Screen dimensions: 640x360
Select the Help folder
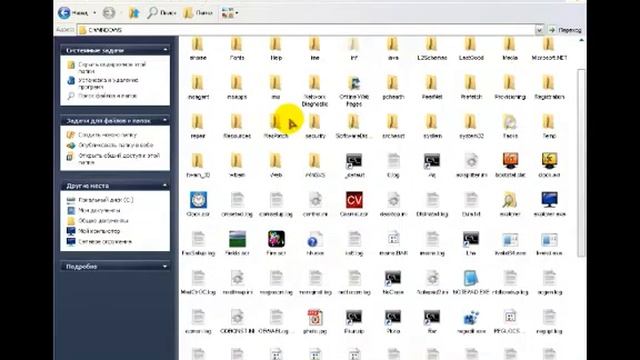click(276, 48)
